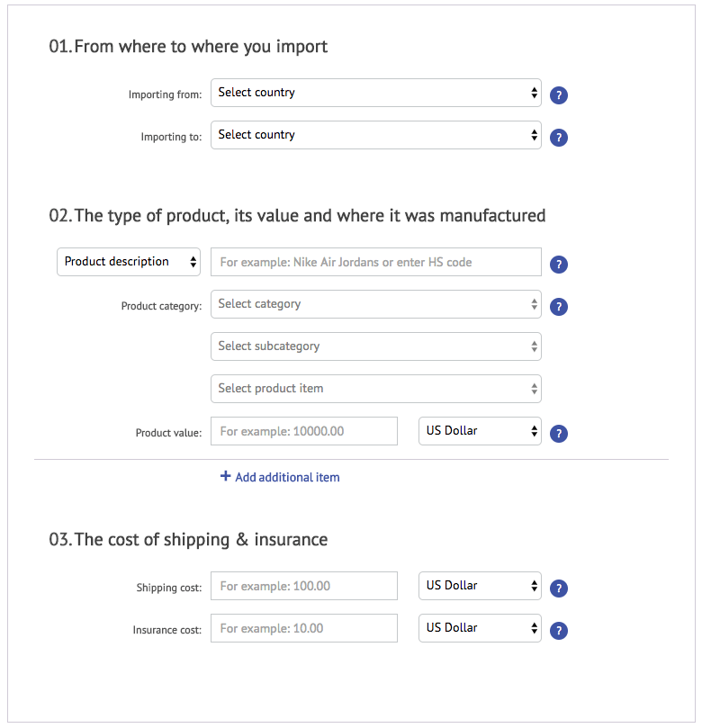Change the Product value currency dropdown
This screenshot has width=702, height=728.
click(480, 431)
